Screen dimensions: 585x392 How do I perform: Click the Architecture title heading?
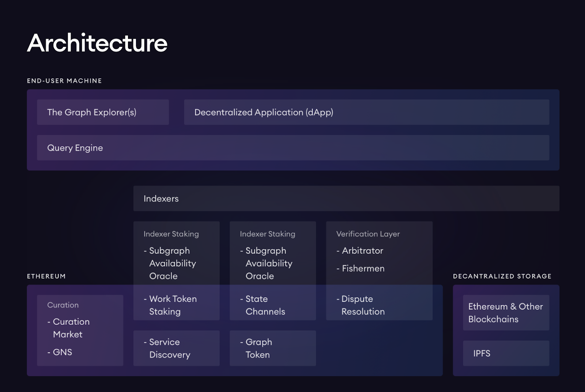(97, 43)
